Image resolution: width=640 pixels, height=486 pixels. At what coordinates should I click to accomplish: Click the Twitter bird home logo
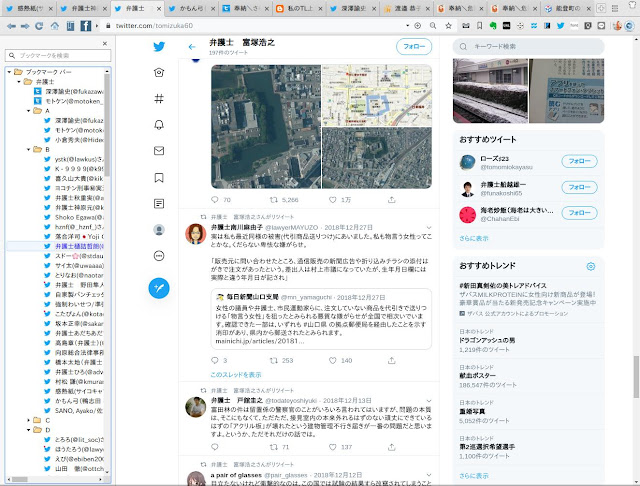159,47
